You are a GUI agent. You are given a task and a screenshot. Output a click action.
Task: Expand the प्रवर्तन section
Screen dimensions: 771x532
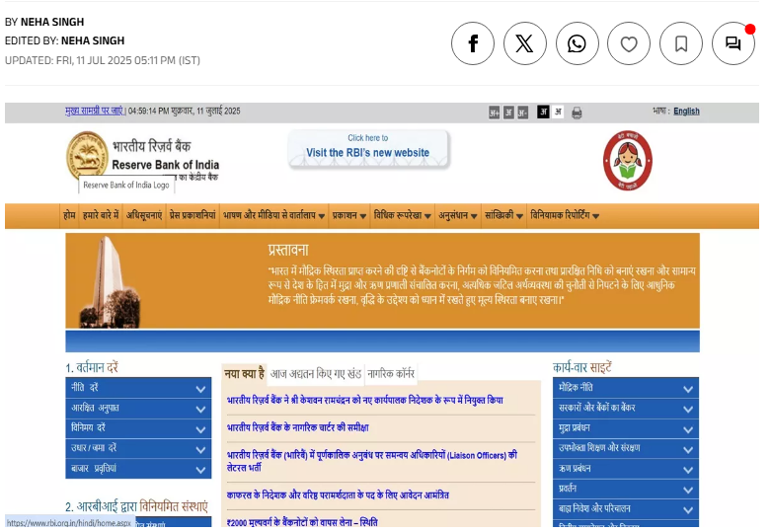[x=626, y=489]
